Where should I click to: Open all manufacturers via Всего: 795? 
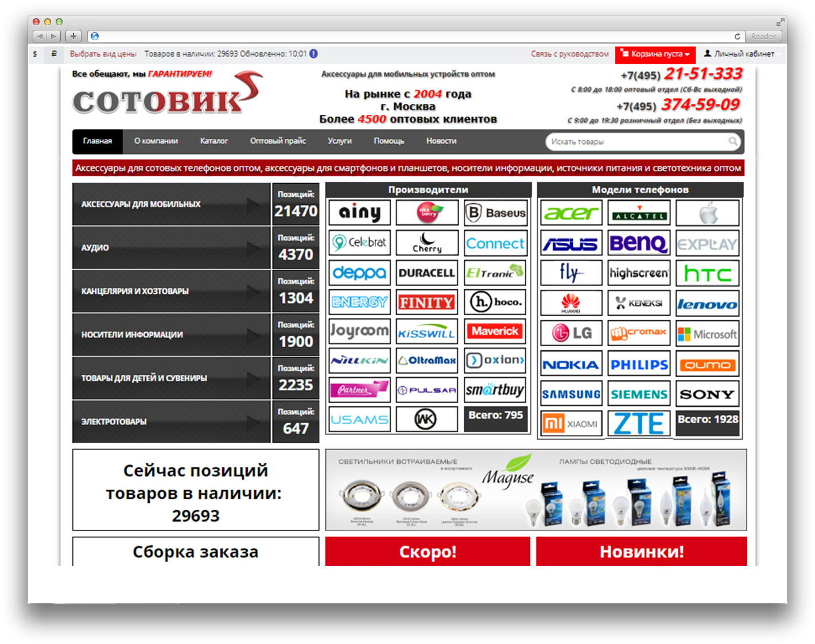coord(496,418)
